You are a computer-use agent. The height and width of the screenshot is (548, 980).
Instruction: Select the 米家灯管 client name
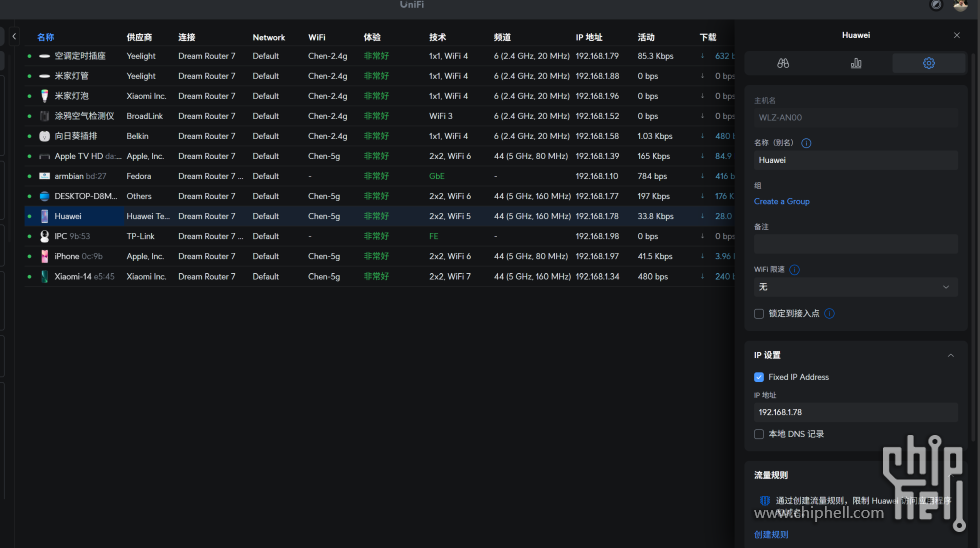tap(71, 76)
